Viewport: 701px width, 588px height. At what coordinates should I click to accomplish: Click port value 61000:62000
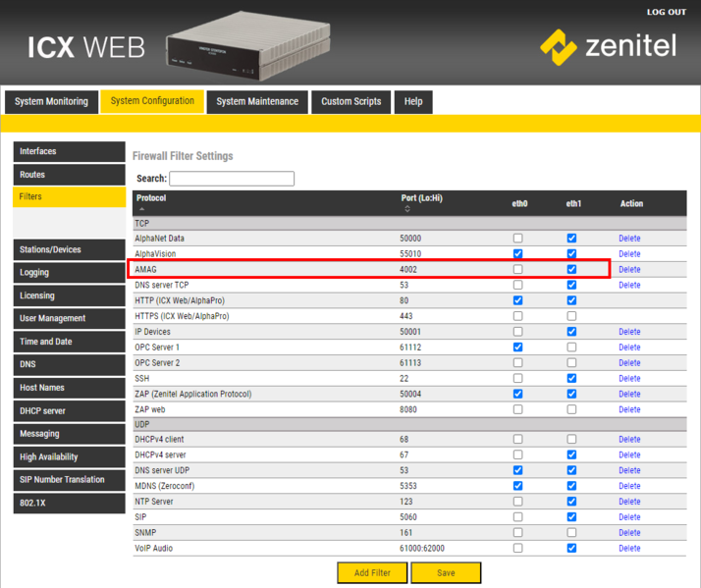tap(422, 548)
